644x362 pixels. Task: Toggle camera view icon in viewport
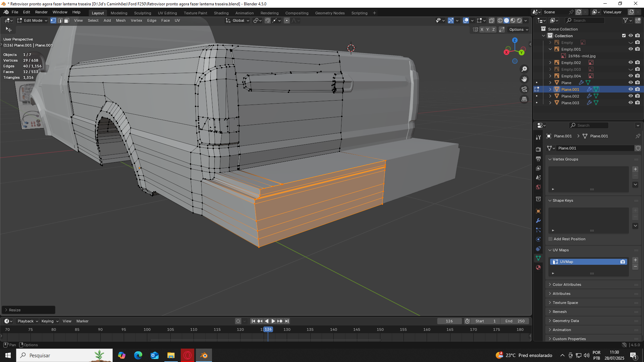524,89
